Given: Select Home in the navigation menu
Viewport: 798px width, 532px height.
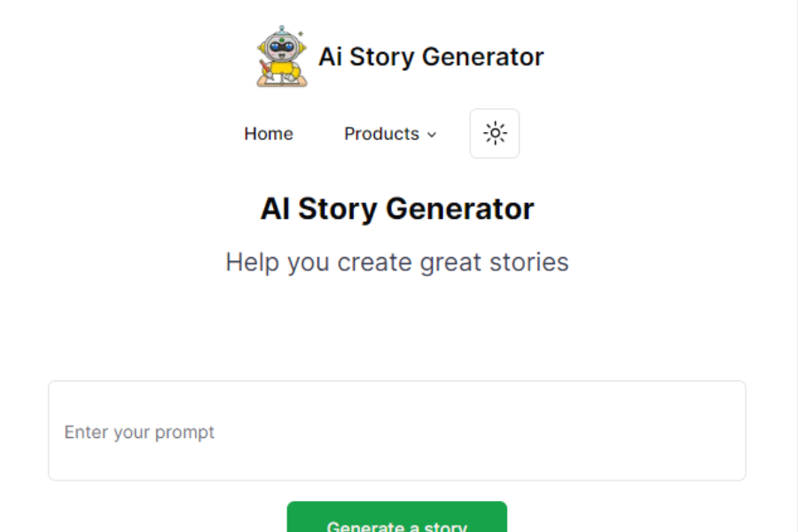Looking at the screenshot, I should [268, 133].
